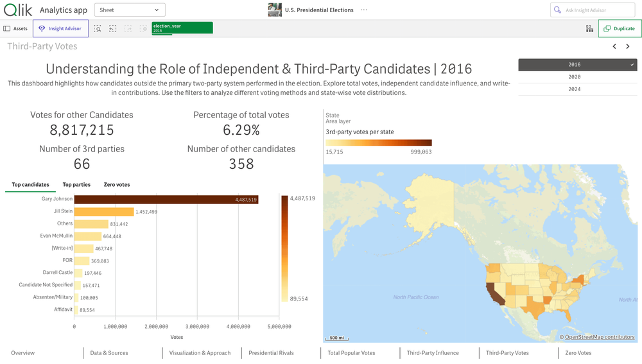Click the Ask Insight Advisor search field
Image resolution: width=642 pixels, height=364 pixels.
[x=592, y=10]
